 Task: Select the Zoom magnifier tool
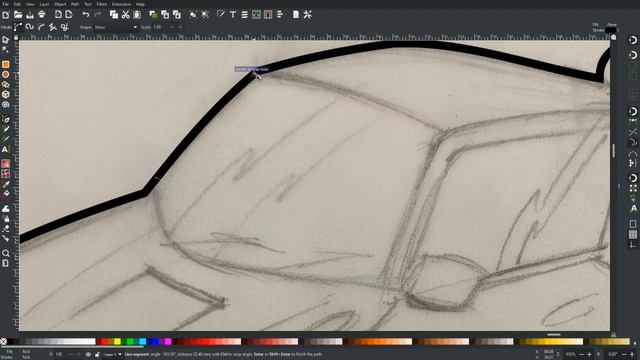5,253
